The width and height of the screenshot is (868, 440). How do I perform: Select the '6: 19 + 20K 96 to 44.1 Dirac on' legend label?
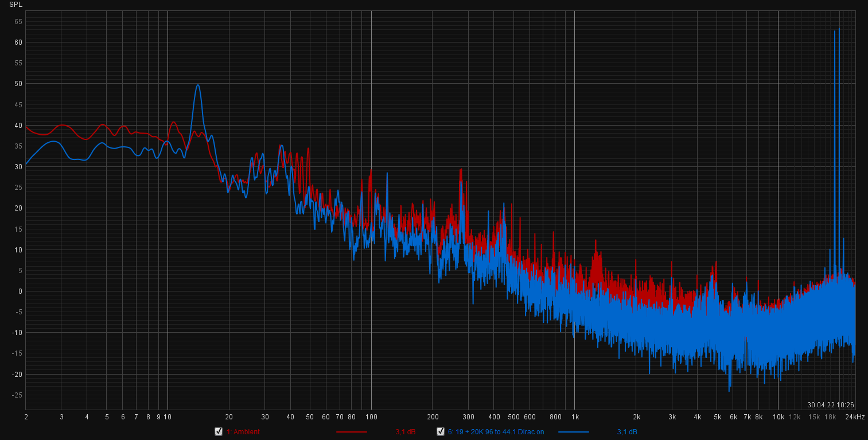click(x=496, y=431)
